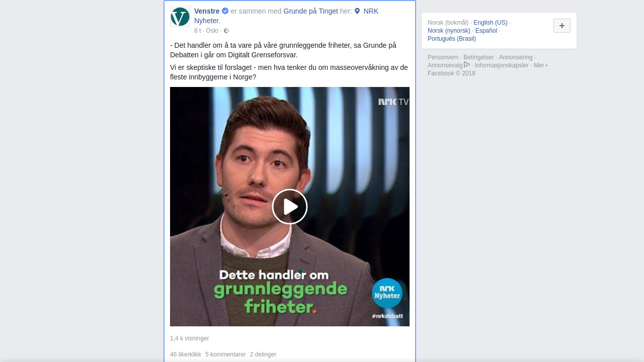Open the Annonsering footer link
The width and height of the screenshot is (644, 362).
click(516, 57)
